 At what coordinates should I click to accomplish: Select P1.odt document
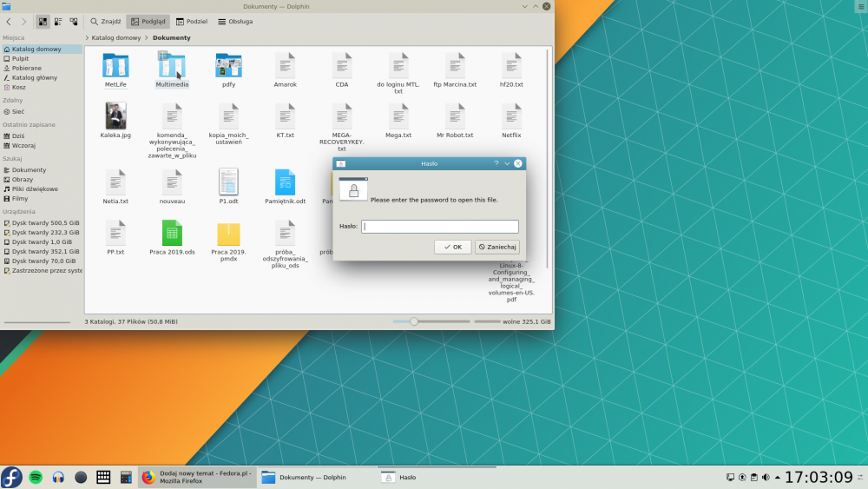228,187
